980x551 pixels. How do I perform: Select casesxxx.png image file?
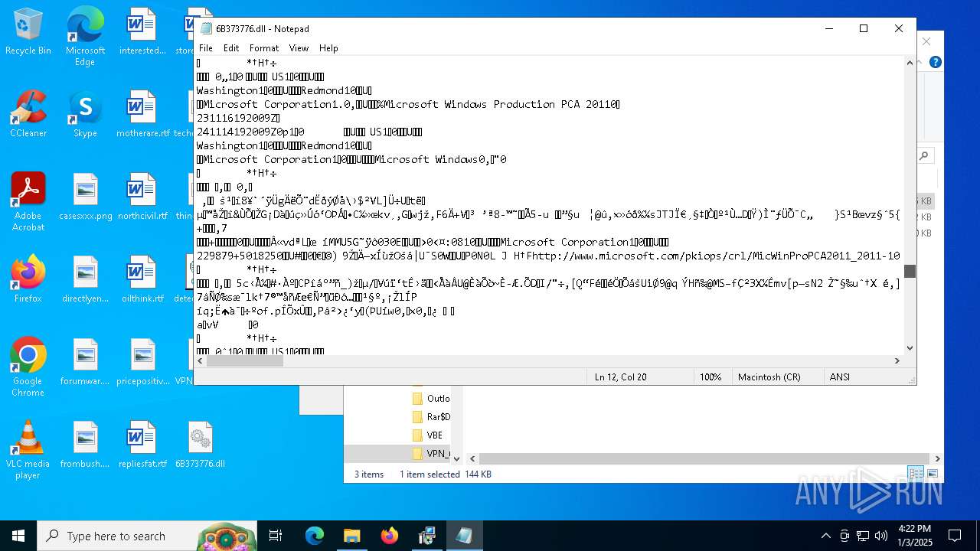point(85,197)
